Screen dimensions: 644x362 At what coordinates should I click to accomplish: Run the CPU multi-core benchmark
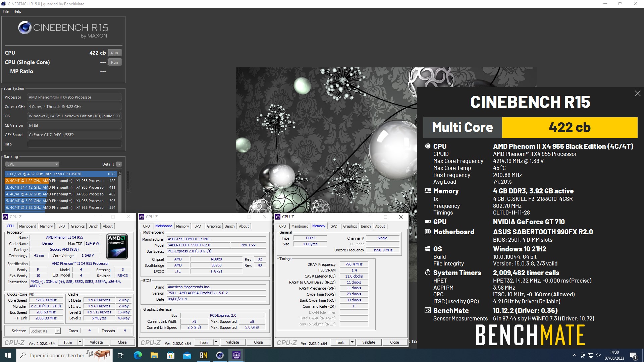pos(114,53)
